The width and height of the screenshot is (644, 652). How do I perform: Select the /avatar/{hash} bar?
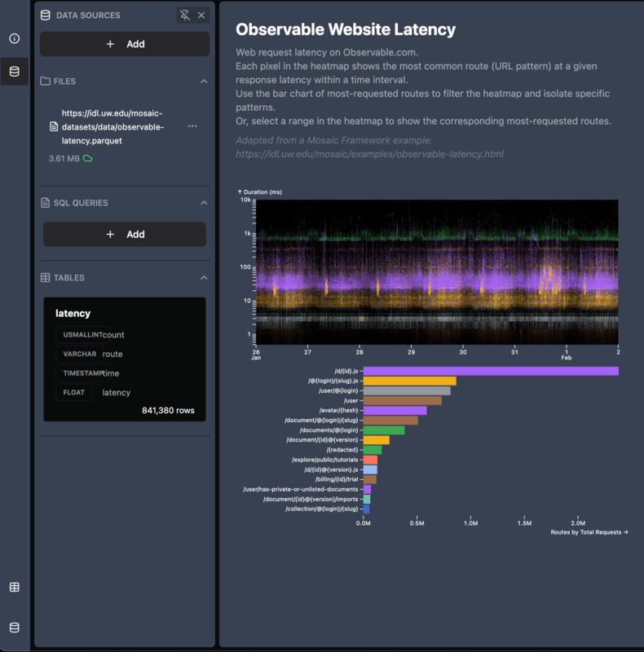tap(395, 411)
